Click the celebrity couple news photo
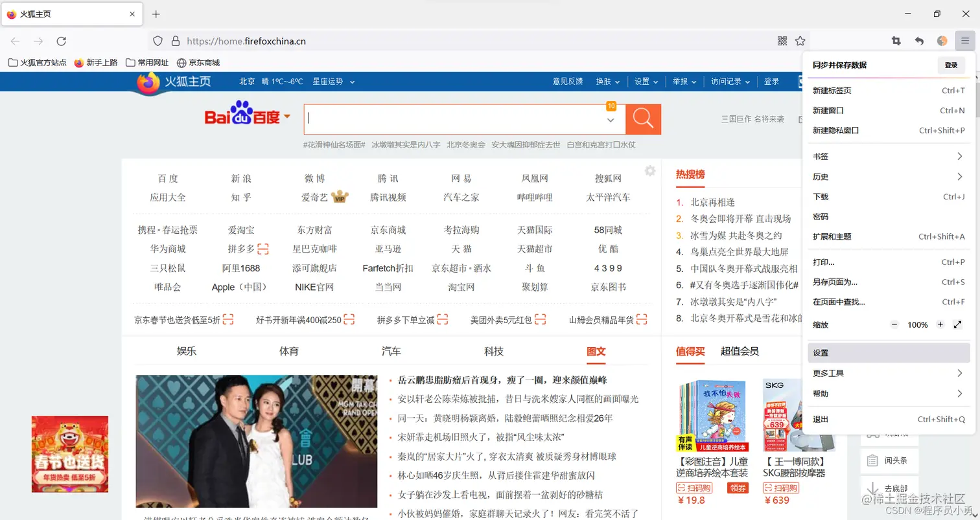This screenshot has width=980, height=520. coord(257,442)
